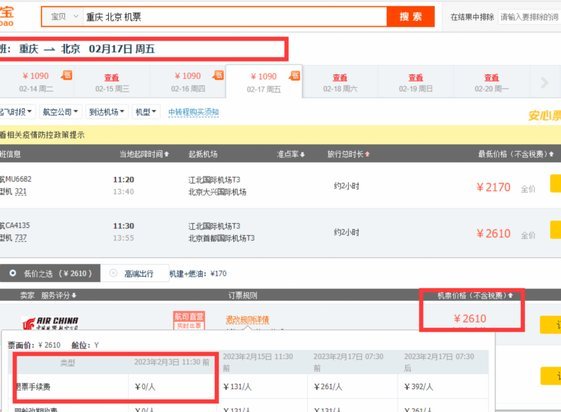The image size is (561, 412).
Task: Expand the 机型 aircraft type filter dropdown
Action: [x=146, y=112]
